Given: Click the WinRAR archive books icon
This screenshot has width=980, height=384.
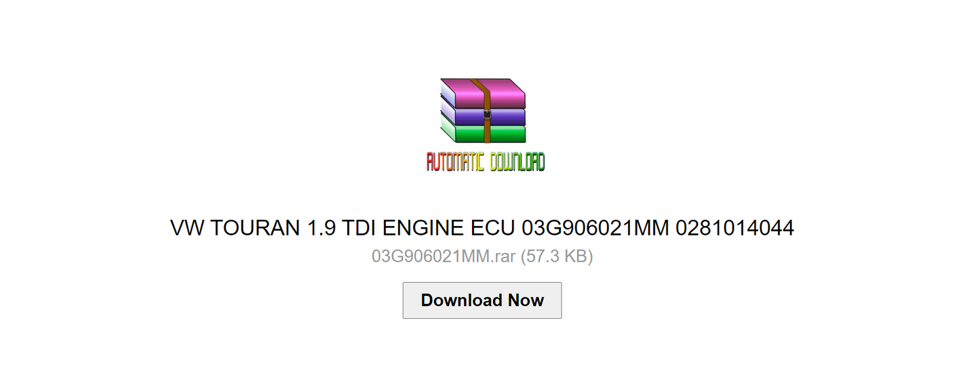Looking at the screenshot, I should click(x=484, y=111).
